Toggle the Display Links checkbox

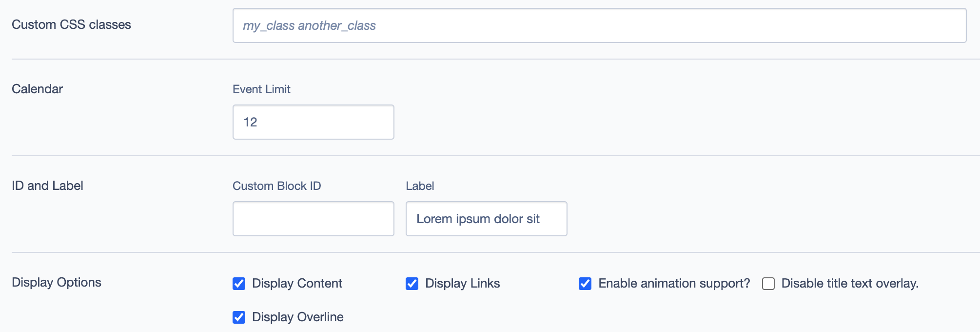tap(412, 283)
